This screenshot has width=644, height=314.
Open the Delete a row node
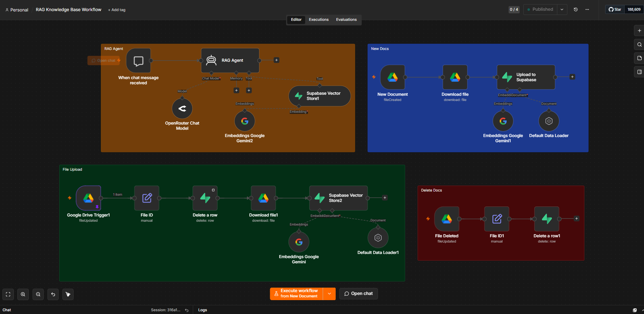pos(205,198)
